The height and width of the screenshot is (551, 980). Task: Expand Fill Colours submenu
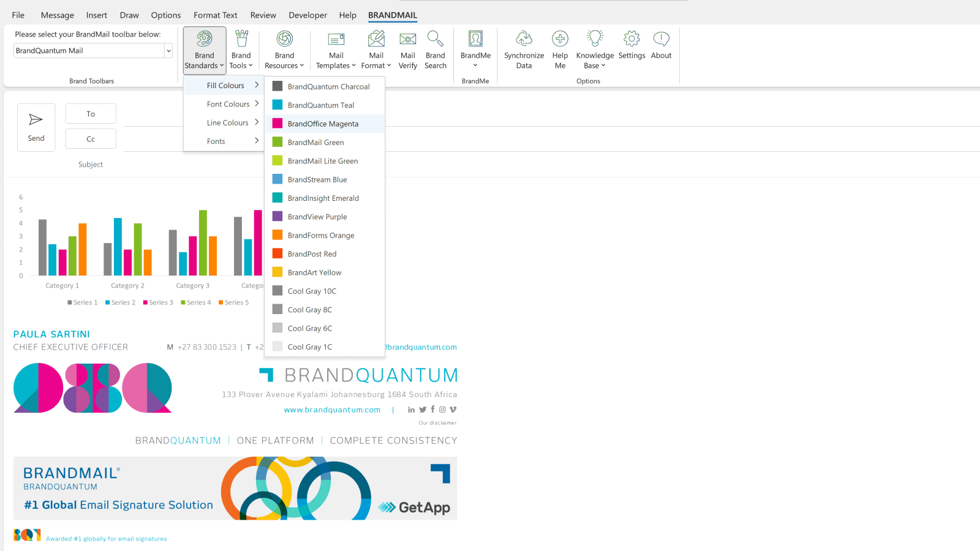224,86
